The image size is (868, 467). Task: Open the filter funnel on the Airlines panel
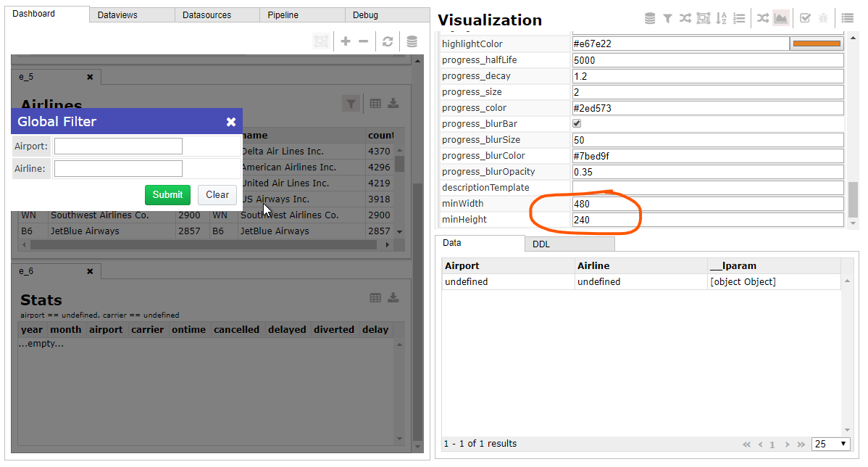pos(351,103)
